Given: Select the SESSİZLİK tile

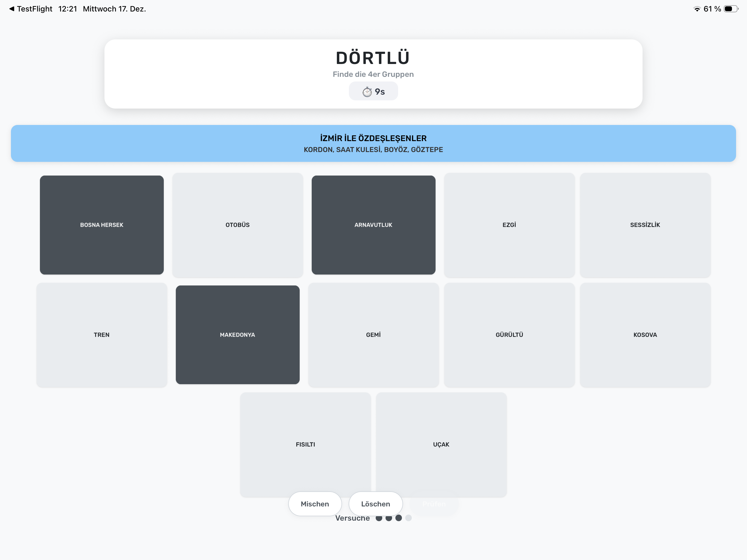Looking at the screenshot, I should click(x=645, y=225).
